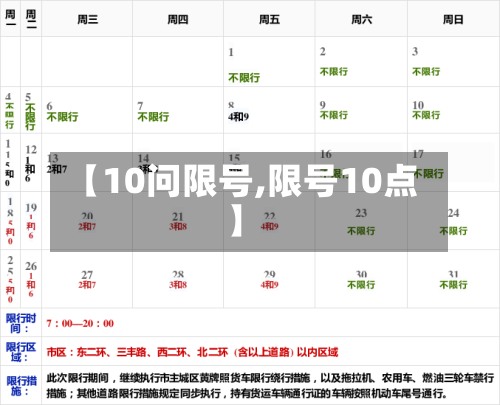The height and width of the screenshot is (405, 500).
Task: Select the vertical 不限行 under date 5
Action: [30, 117]
